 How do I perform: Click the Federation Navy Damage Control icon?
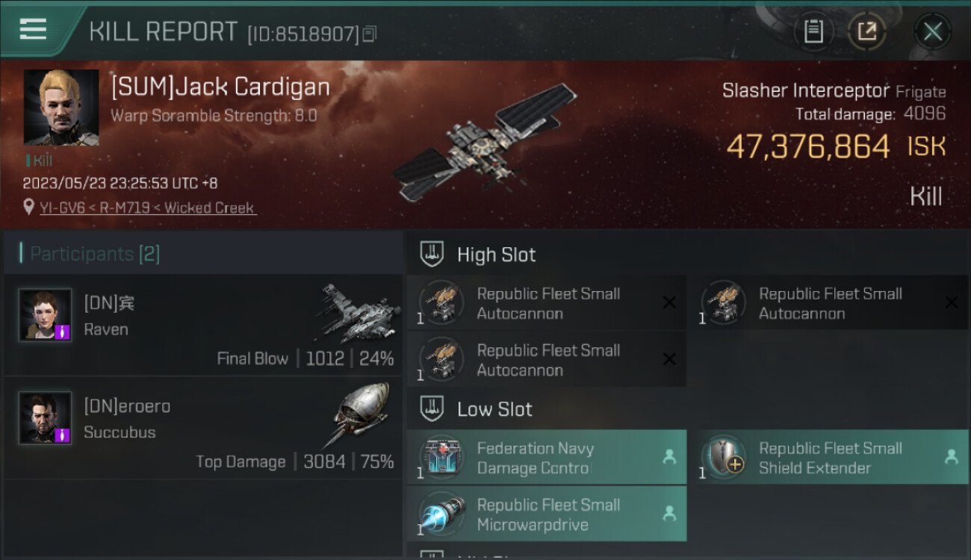click(x=441, y=458)
